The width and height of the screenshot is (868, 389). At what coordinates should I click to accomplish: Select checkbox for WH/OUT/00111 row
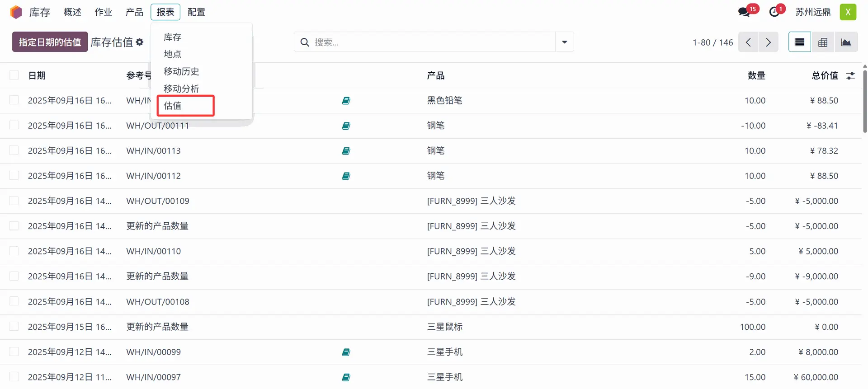[14, 126]
